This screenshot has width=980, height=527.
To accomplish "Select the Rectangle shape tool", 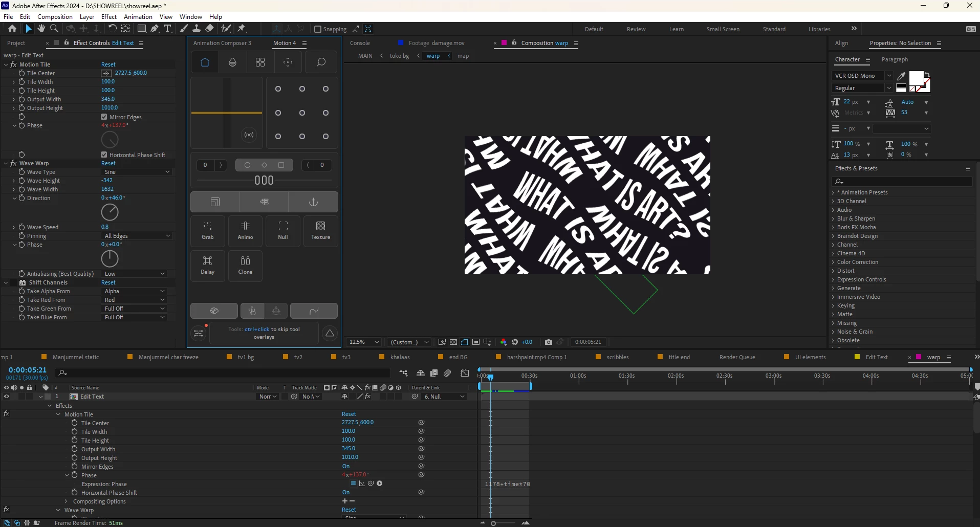I will click(142, 29).
